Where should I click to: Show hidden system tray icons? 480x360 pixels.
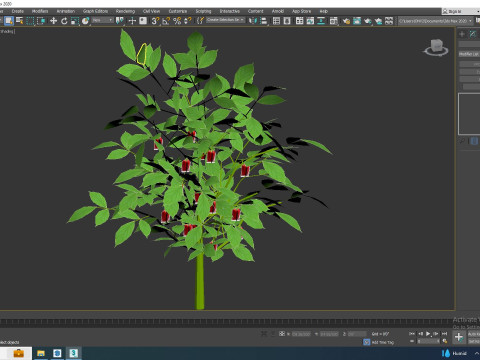click(476, 353)
